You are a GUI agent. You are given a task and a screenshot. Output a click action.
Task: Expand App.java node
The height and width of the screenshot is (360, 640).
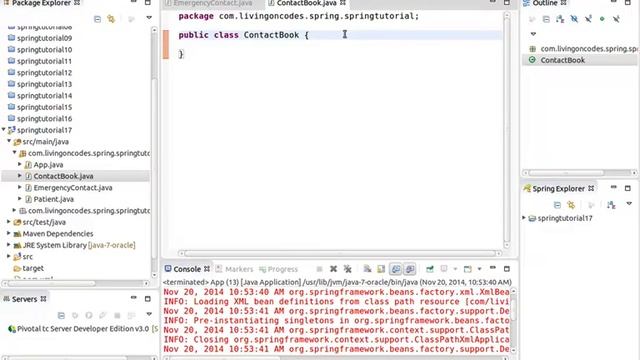[20, 164]
